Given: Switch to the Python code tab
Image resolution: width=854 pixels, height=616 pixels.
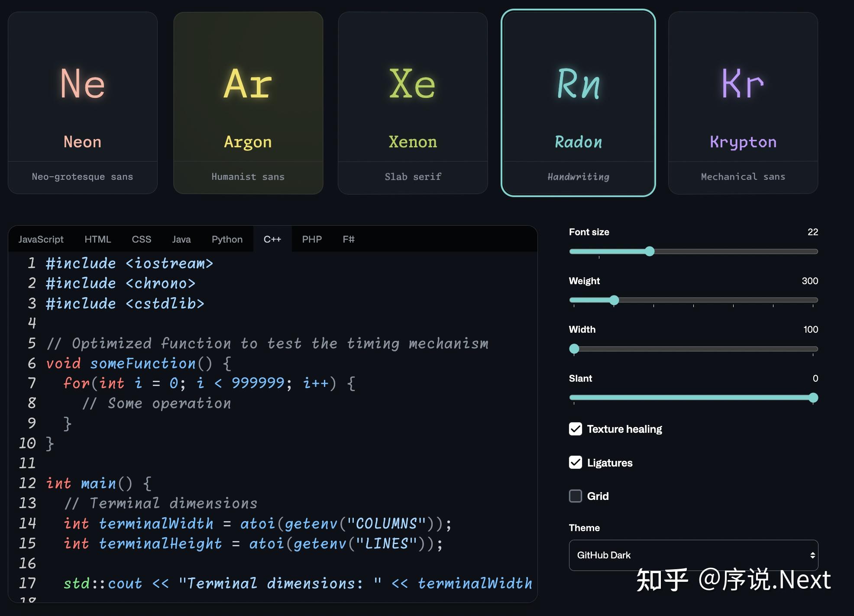Looking at the screenshot, I should tap(226, 239).
